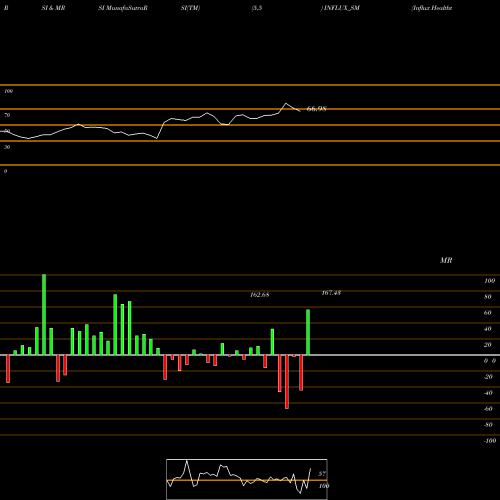The image size is (500, 500).
Task: Click the 80 label on MR axis
Action: tap(488, 297)
